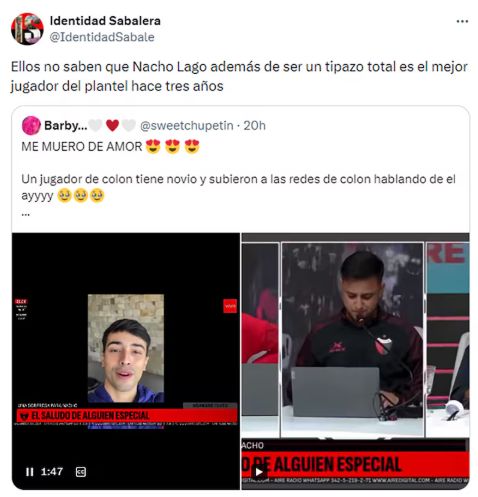Visit the @IdentidadSabale handle
This screenshot has height=497, width=478.
coord(102,37)
